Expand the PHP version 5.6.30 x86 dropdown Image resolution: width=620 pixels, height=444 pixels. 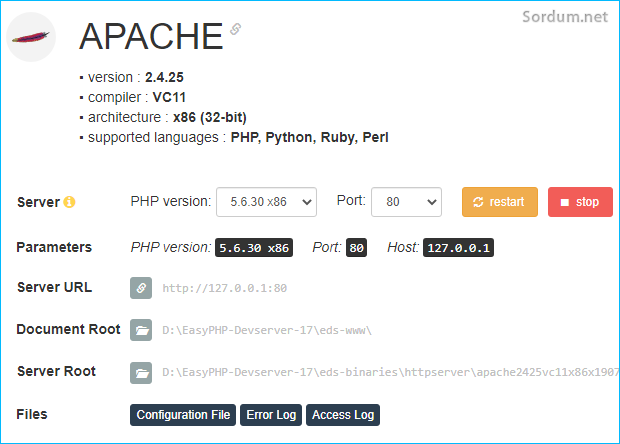click(267, 202)
